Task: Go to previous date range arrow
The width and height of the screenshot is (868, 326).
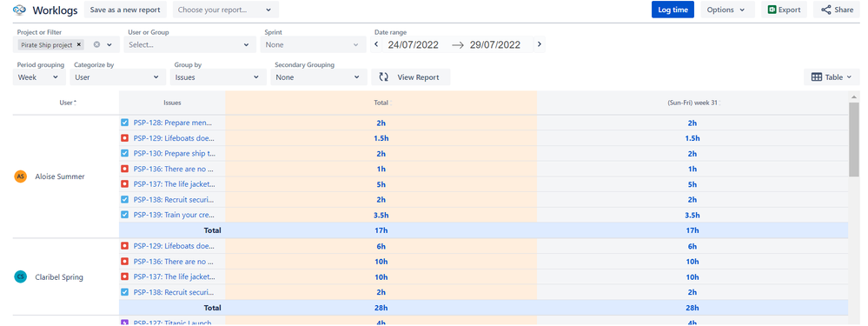Action: [x=376, y=45]
